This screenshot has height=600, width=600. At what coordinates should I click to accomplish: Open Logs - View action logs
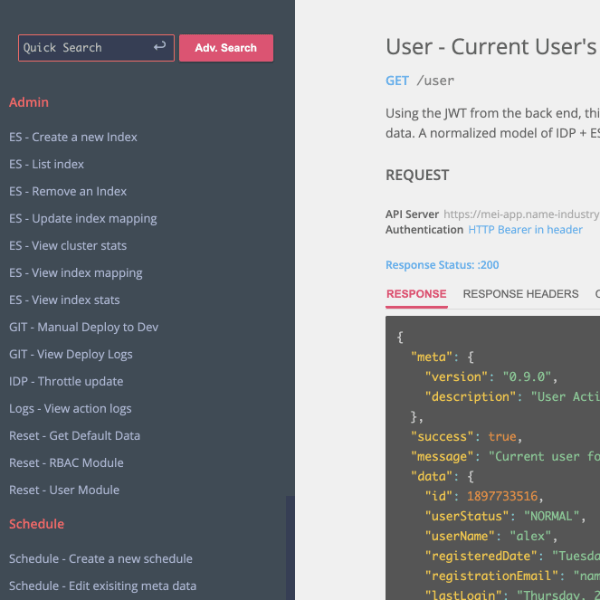tap(70, 409)
